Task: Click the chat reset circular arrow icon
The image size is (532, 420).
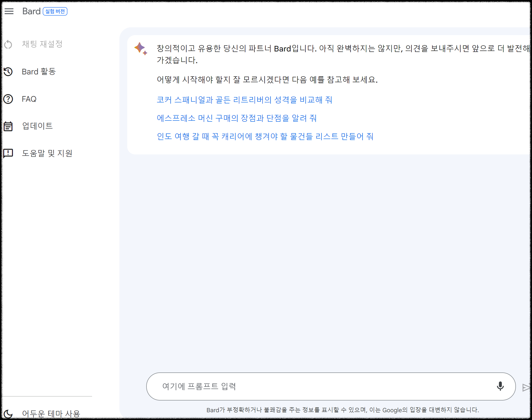Action: coord(8,44)
